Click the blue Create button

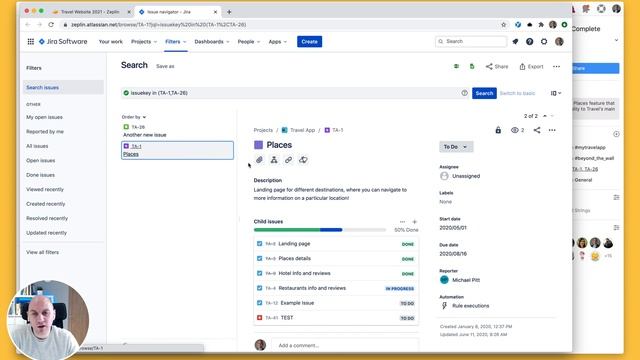coord(309,42)
